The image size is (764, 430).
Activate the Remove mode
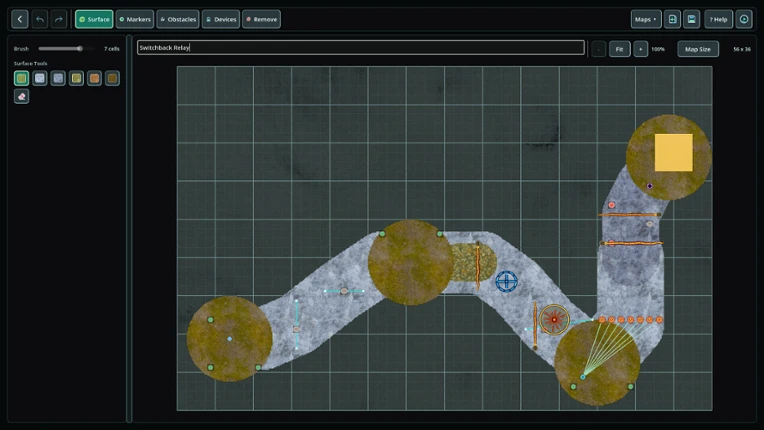pyautogui.click(x=261, y=19)
